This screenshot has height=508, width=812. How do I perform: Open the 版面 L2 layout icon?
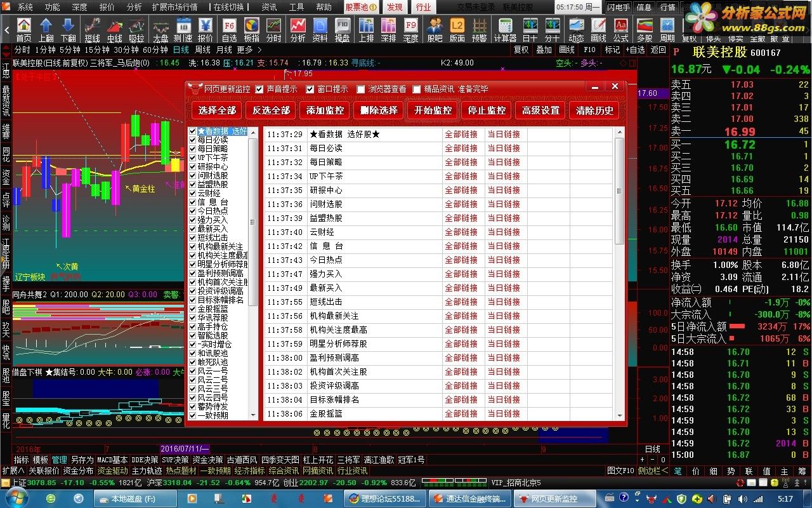[x=457, y=29]
